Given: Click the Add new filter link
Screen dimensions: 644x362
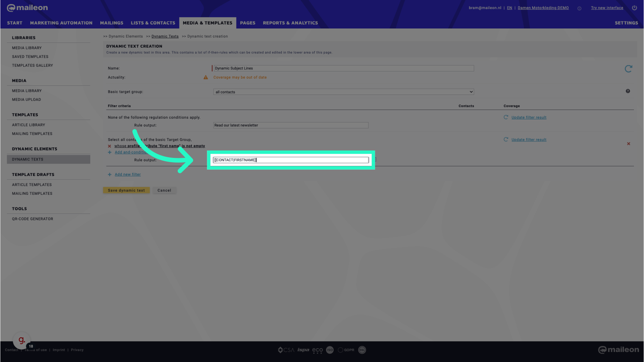Looking at the screenshot, I should coord(128,175).
